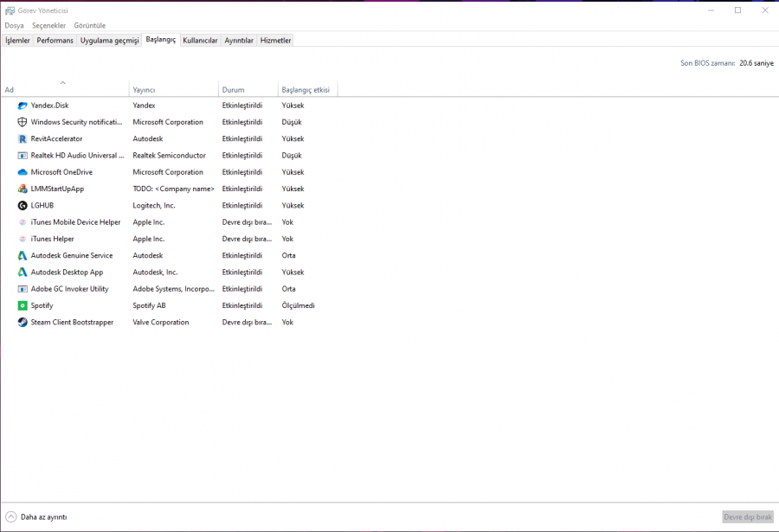Click the Autodesk Desktop App icon
The width and height of the screenshot is (779, 532).
point(23,272)
